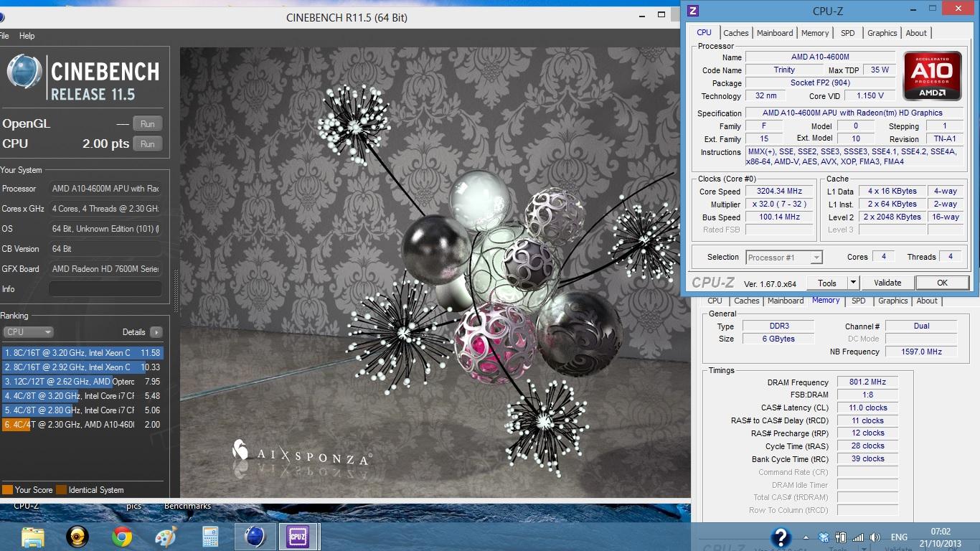Select the CPU tab in front CPU-Z window
This screenshot has height=551, width=980.
pyautogui.click(x=705, y=32)
